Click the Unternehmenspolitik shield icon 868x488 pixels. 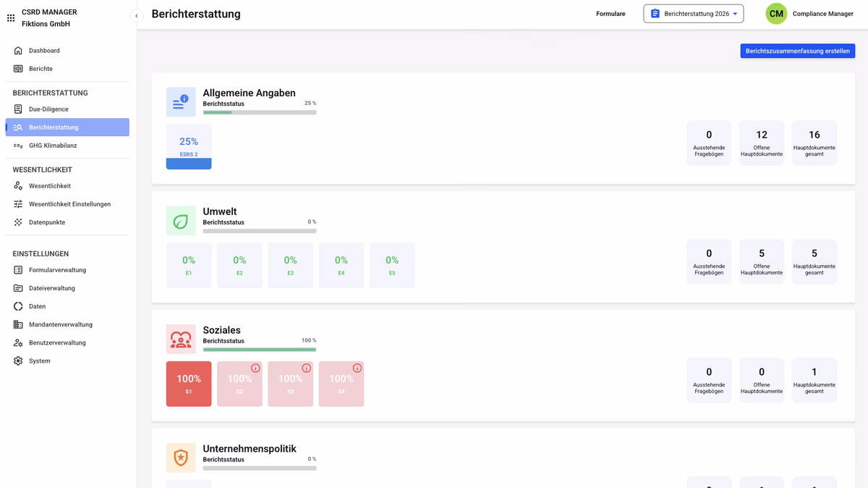coord(181,457)
